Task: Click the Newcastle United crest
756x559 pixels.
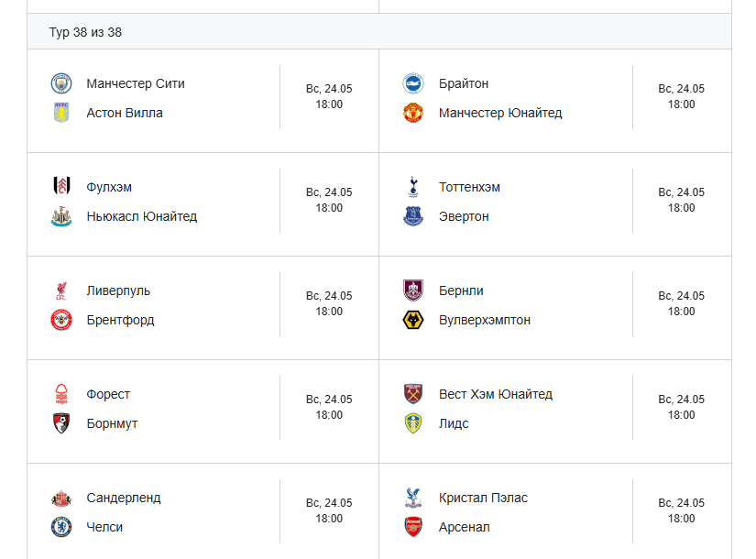Action: [61, 216]
